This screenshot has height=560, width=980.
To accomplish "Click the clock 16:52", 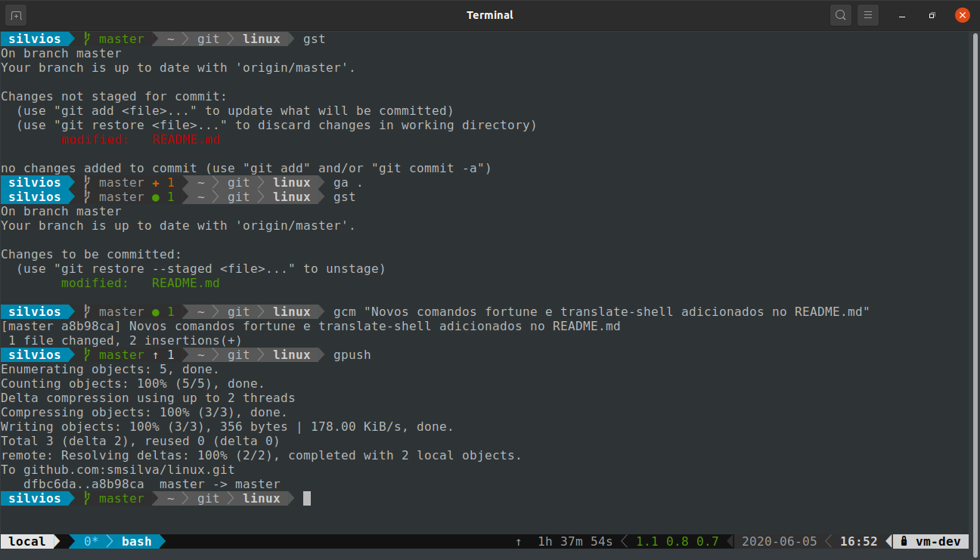I will click(x=859, y=542).
